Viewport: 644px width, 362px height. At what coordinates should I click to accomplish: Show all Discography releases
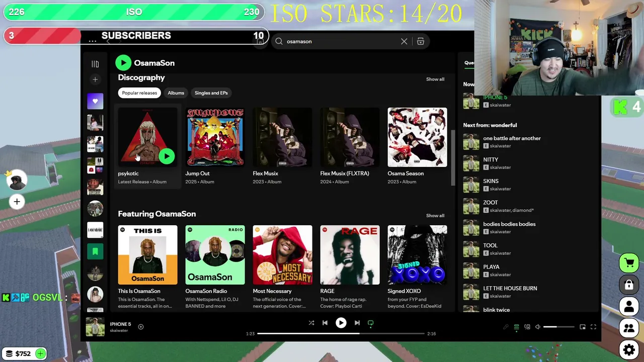pos(435,79)
